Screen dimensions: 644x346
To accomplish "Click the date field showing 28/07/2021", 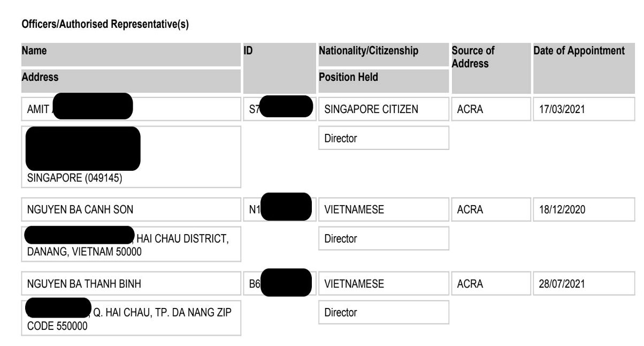I will (x=584, y=284).
